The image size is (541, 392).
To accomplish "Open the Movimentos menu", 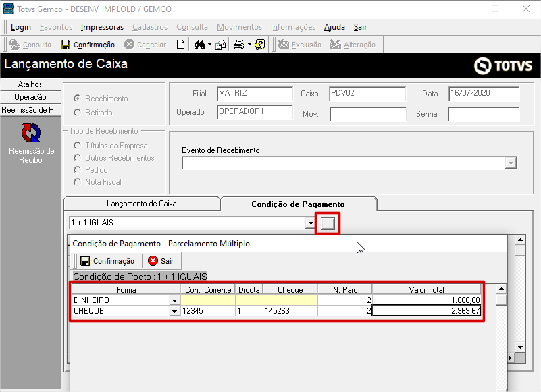I will coord(240,27).
